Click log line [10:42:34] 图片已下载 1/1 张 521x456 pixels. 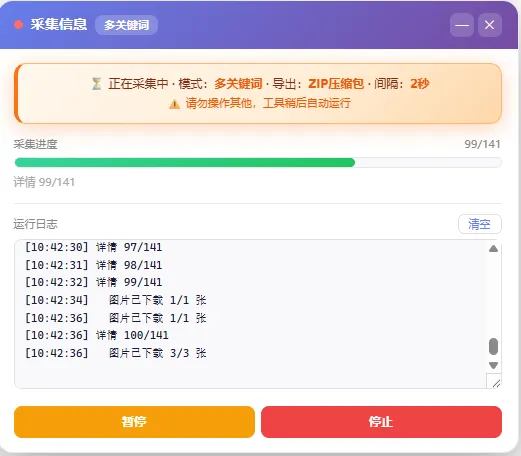116,300
